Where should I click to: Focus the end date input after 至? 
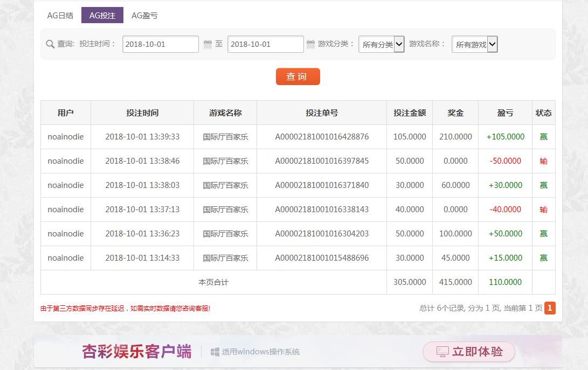(x=266, y=44)
